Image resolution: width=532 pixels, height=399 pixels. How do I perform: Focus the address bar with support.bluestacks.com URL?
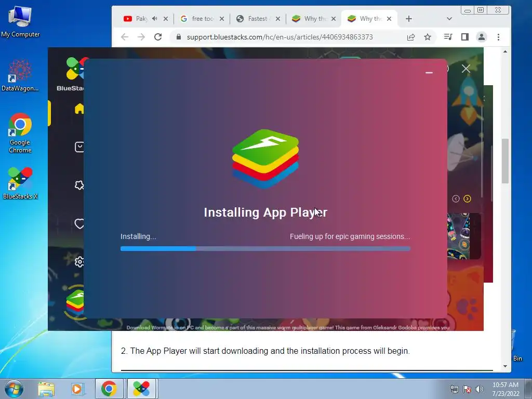pos(280,37)
